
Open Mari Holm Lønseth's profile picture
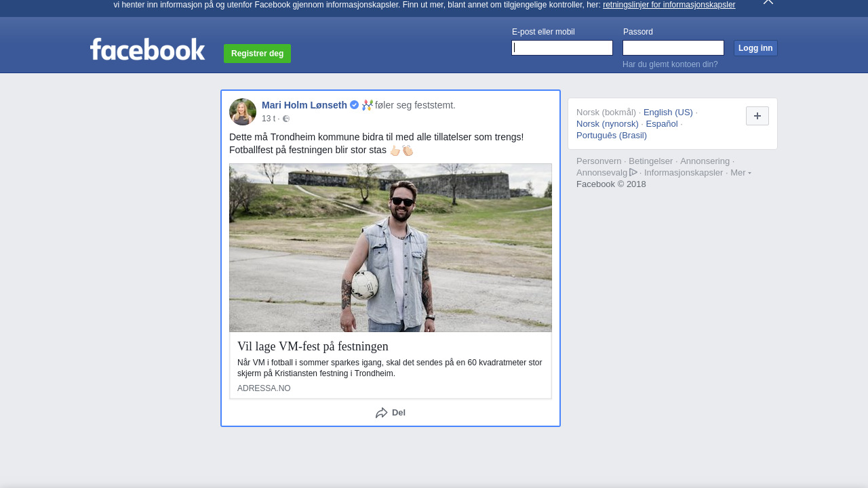click(243, 112)
